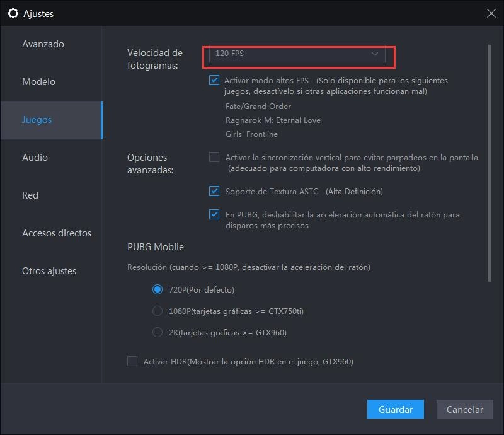Enable the Activar HDR option

132,361
